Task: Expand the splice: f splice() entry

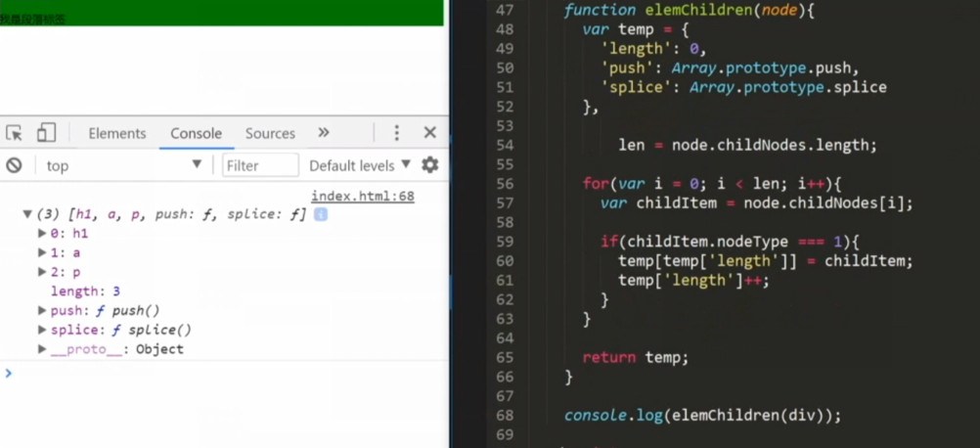Action: click(x=42, y=330)
